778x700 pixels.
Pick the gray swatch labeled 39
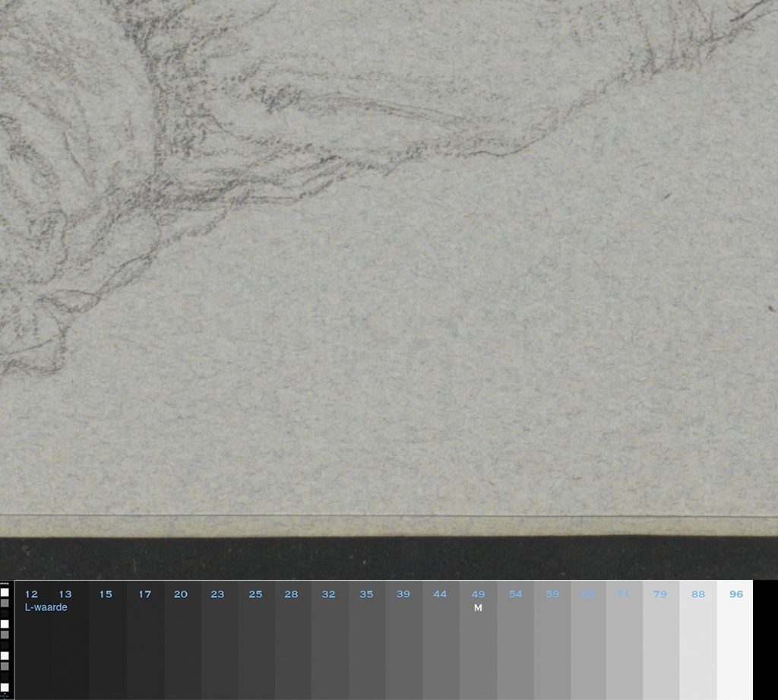coord(403,646)
